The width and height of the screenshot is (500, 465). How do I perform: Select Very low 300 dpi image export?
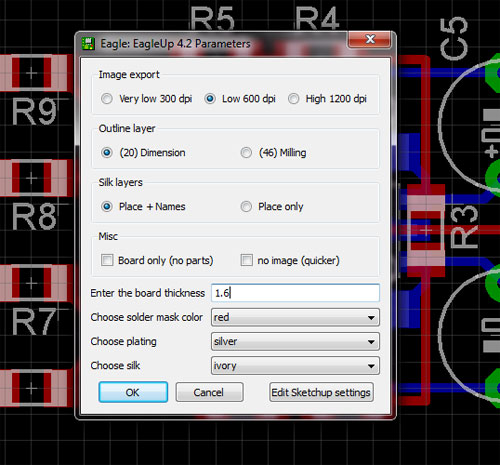point(107,99)
